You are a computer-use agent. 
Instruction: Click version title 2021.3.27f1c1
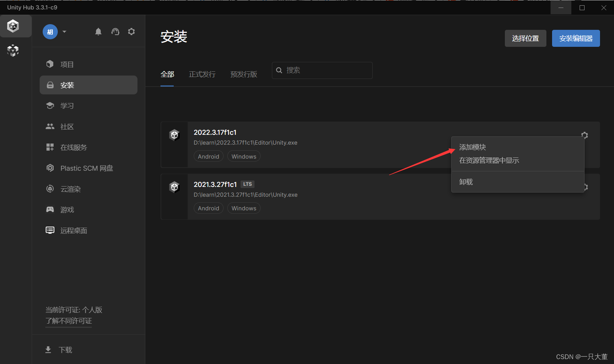215,184
